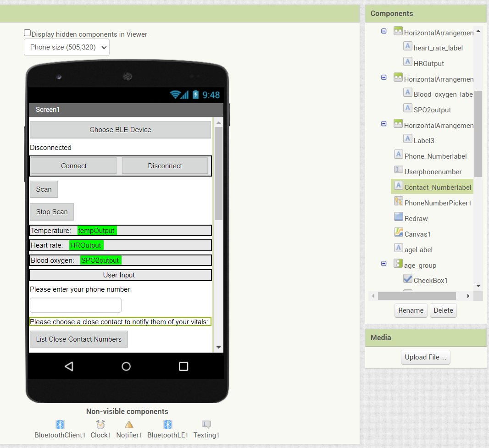The height and width of the screenshot is (448, 489).
Task: Select the Notifier1 icon below the viewer
Action: pyautogui.click(x=129, y=425)
